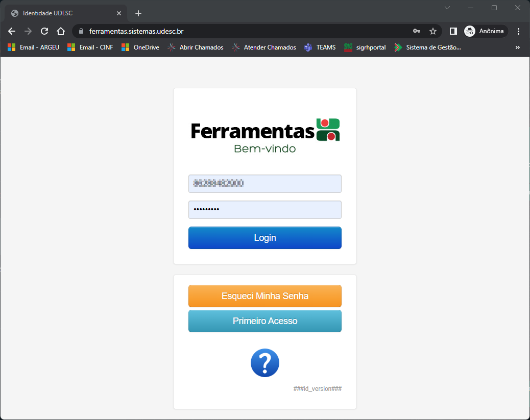The image size is (530, 420).
Task: Expand hidden bookmarks with double chevron
Action: click(x=518, y=47)
